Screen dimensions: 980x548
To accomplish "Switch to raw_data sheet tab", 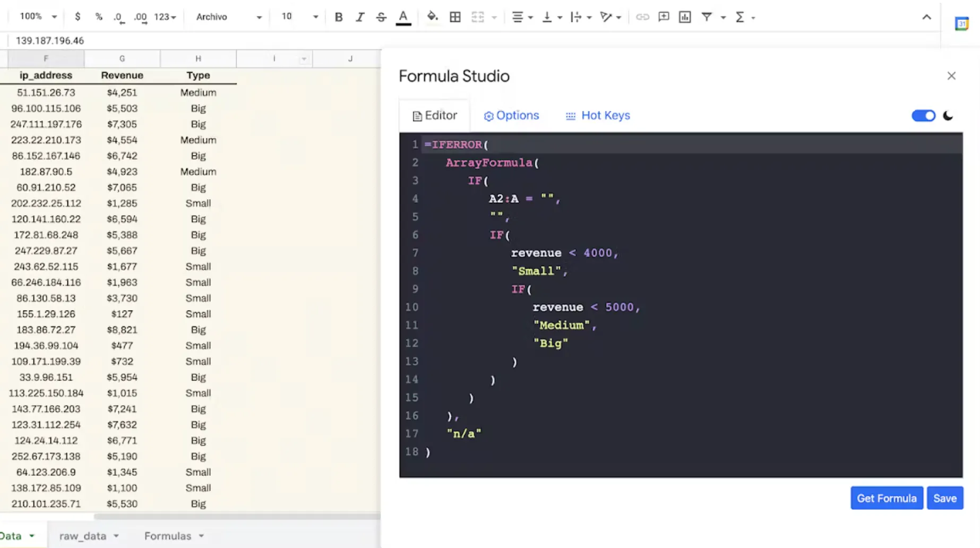I will (83, 536).
